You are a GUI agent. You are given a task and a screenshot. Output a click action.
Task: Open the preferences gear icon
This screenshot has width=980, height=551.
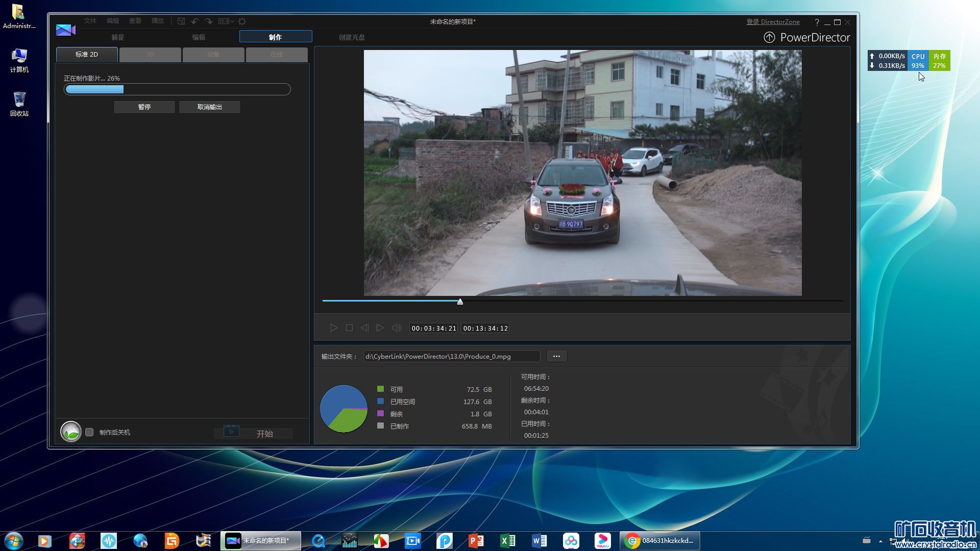242,21
